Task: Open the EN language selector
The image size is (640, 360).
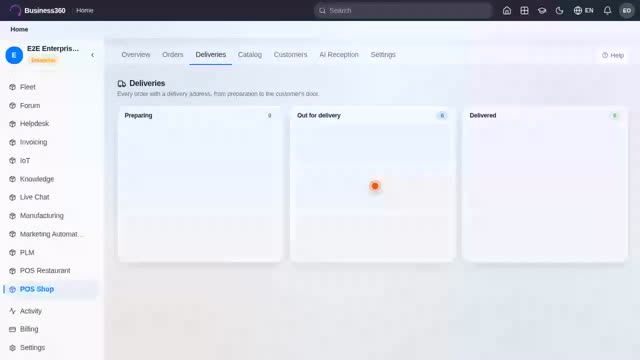Action: tap(583, 11)
